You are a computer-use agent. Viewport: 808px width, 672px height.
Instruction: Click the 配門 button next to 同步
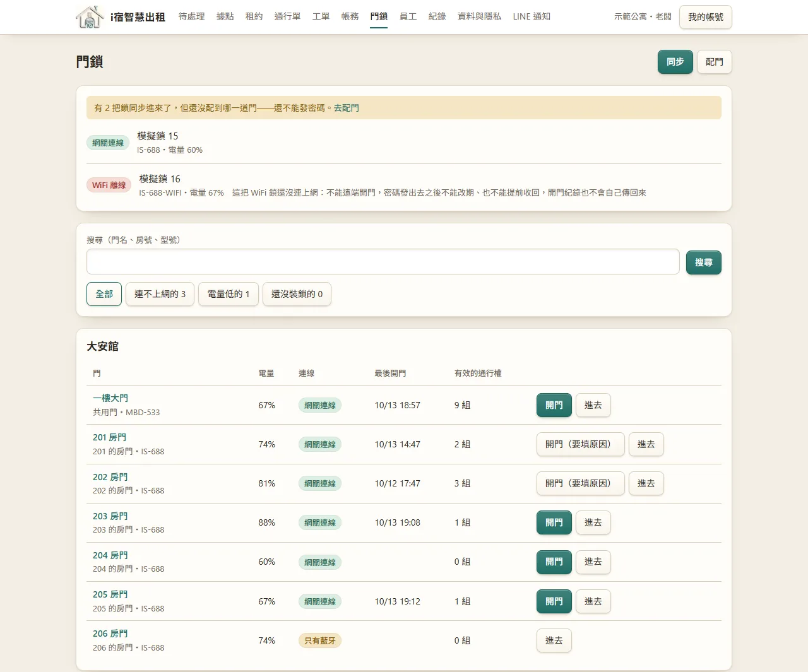click(x=715, y=62)
